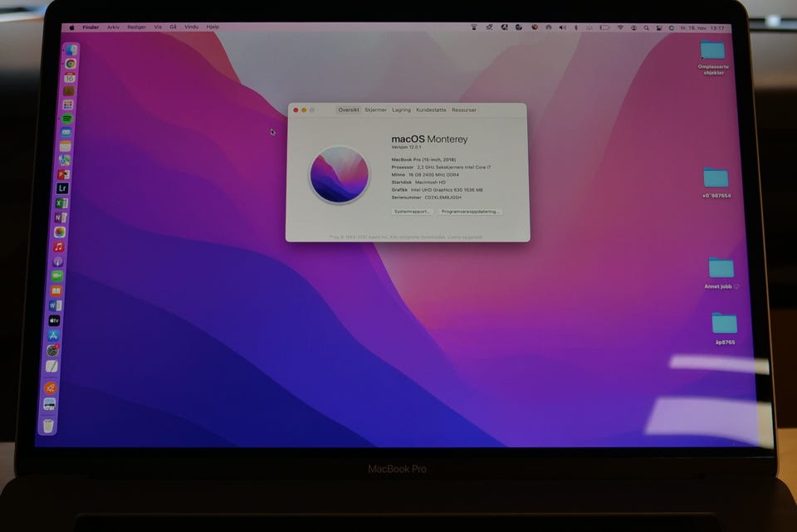The width and height of the screenshot is (797, 532).
Task: Open the App Store from Dock
Action: [53, 335]
